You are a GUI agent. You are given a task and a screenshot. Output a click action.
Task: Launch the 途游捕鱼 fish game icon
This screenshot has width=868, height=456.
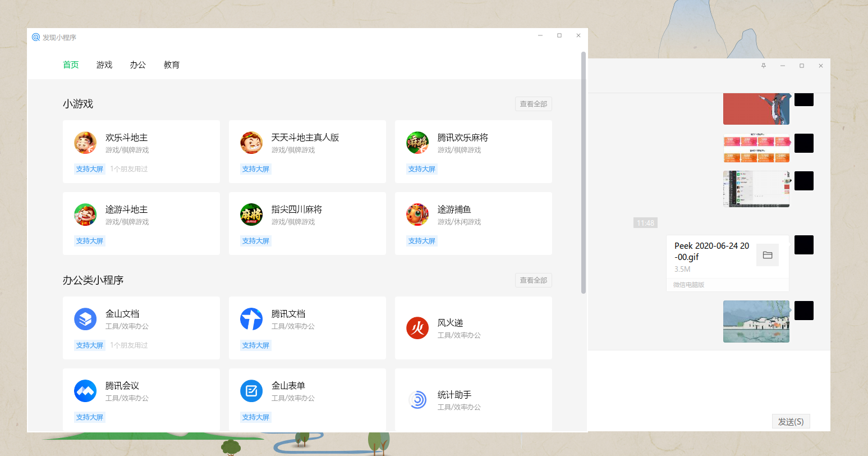417,215
